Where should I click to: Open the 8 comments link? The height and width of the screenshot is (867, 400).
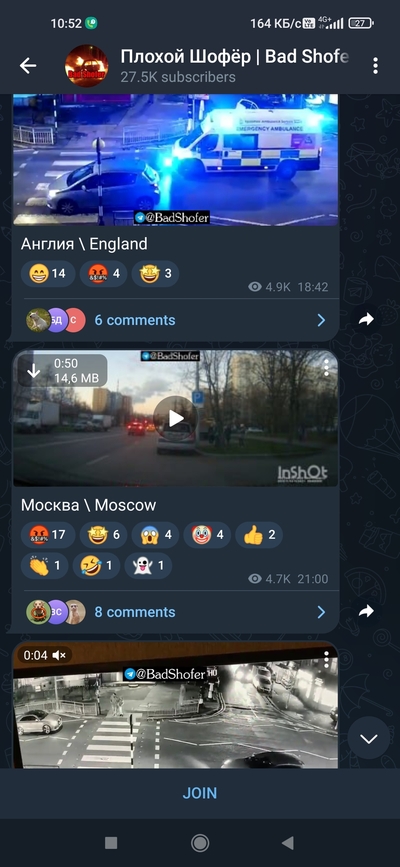pyautogui.click(x=135, y=612)
